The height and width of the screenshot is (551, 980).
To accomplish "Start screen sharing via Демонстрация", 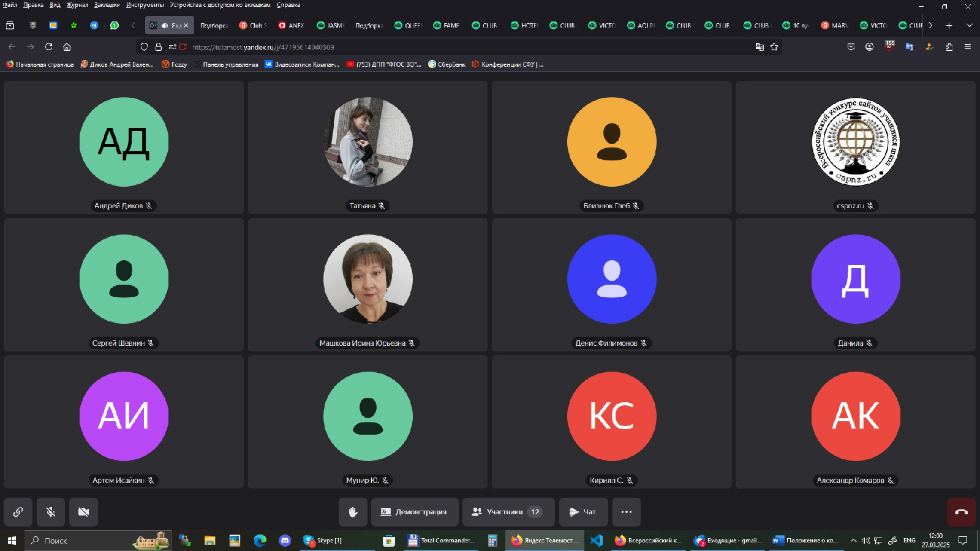I will pos(414,512).
